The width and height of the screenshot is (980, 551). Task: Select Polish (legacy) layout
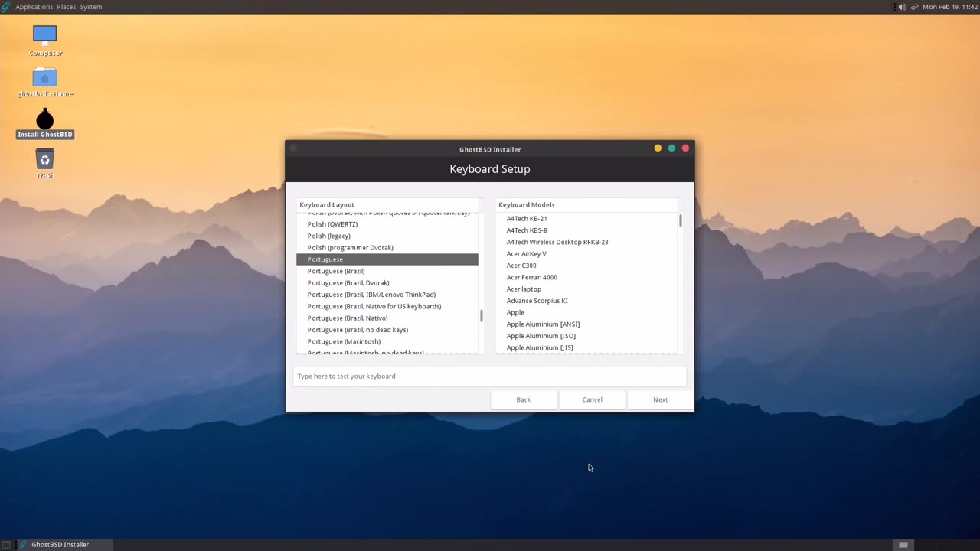tap(387, 236)
